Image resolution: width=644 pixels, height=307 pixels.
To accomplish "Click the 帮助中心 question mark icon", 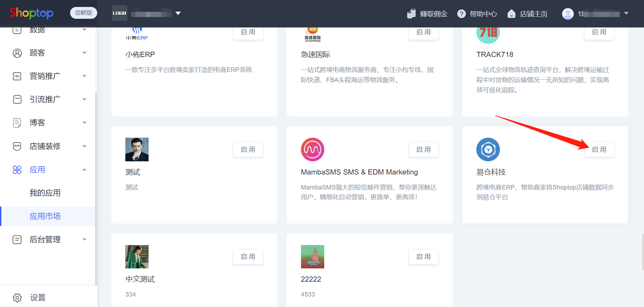I will pos(461,14).
